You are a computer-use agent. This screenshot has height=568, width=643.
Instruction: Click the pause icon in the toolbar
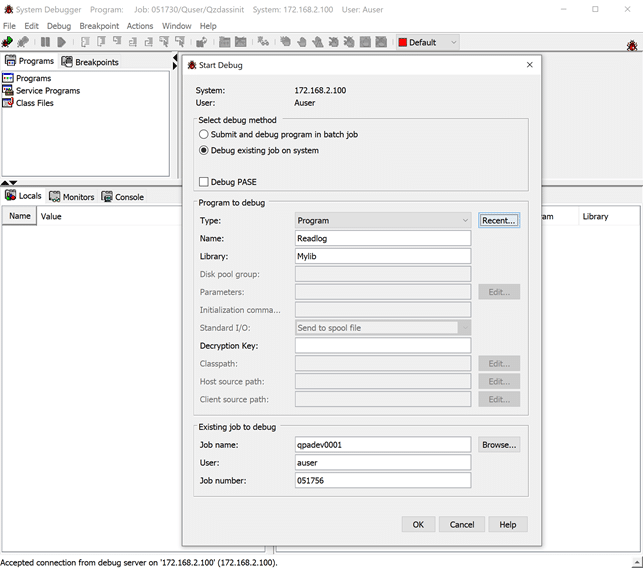pyautogui.click(x=45, y=42)
